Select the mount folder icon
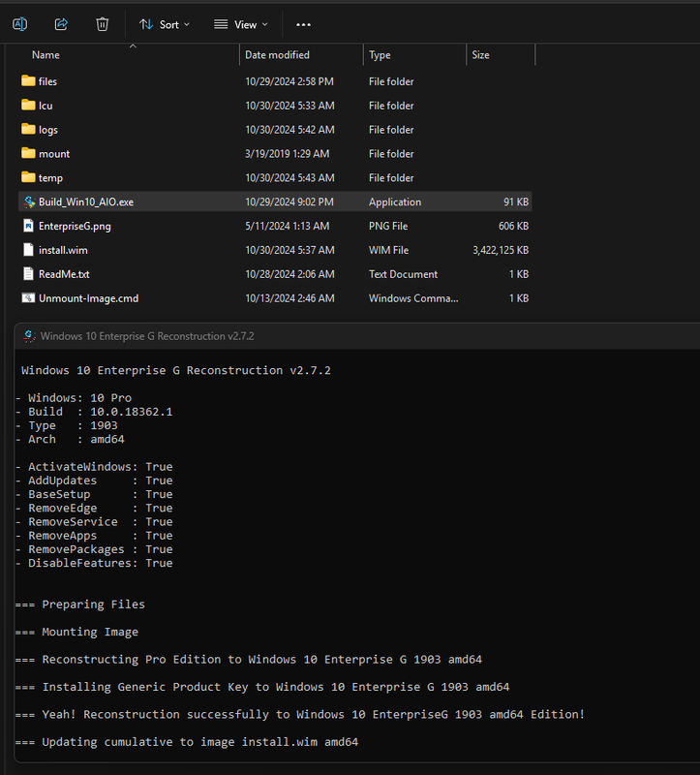The image size is (700, 775). tap(28, 153)
